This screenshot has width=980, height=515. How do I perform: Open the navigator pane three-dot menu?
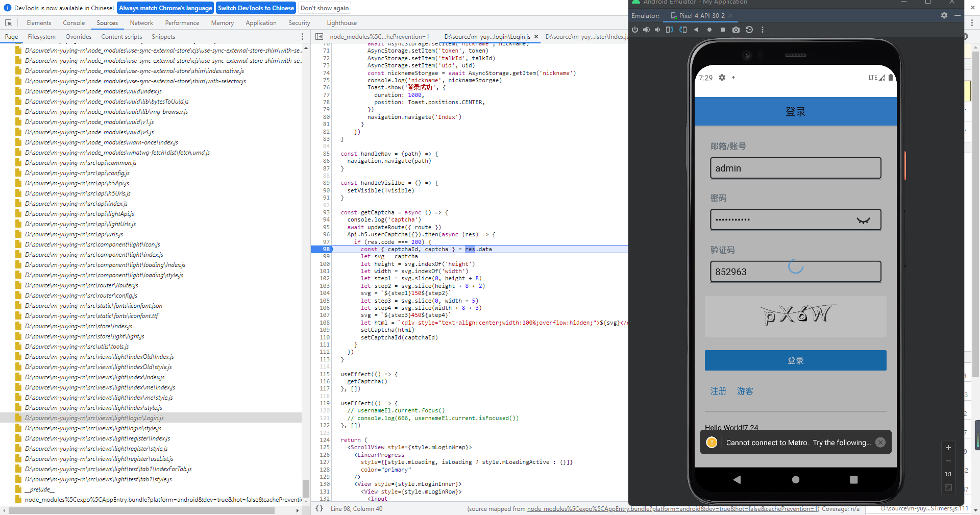(x=302, y=37)
